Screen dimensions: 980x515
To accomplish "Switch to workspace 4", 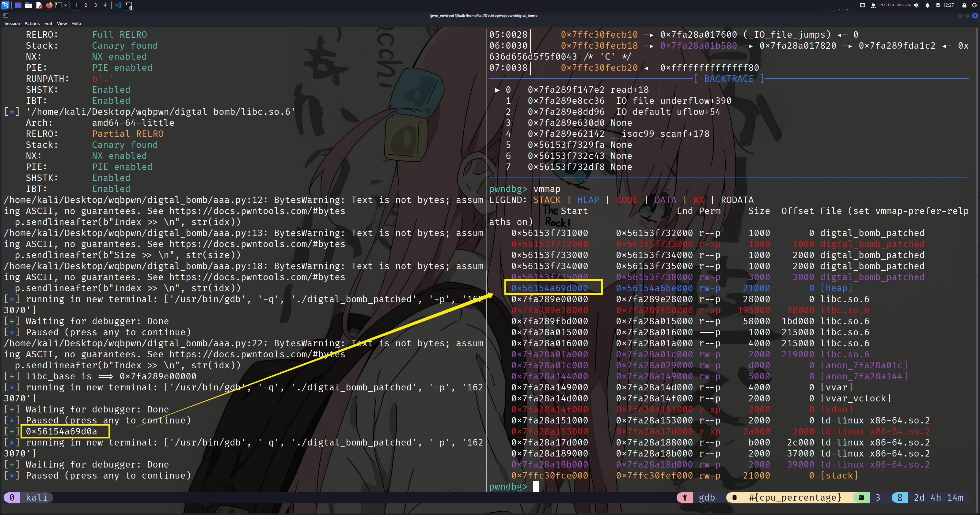I will point(105,5).
